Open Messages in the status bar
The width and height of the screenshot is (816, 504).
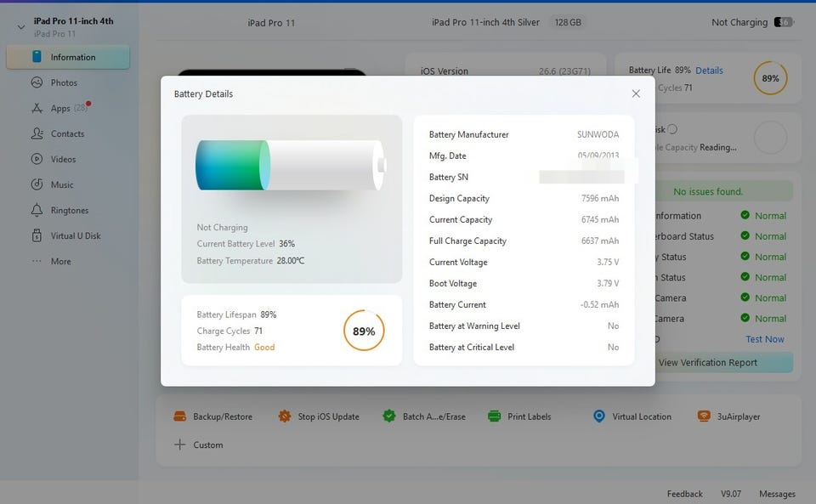[777, 494]
